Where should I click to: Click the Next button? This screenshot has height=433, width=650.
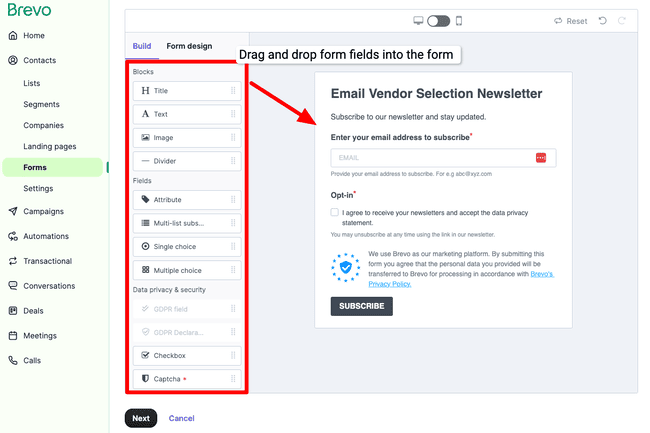point(141,418)
